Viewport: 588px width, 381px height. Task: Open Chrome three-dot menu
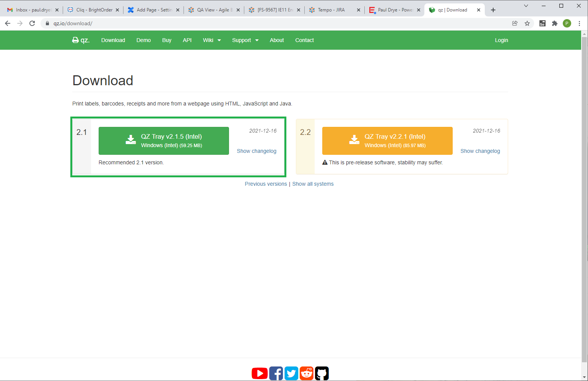click(580, 23)
